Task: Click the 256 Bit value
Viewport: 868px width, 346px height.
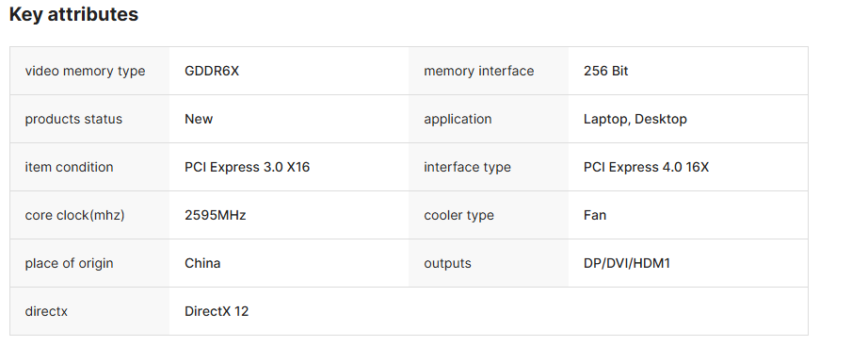Action: (606, 71)
